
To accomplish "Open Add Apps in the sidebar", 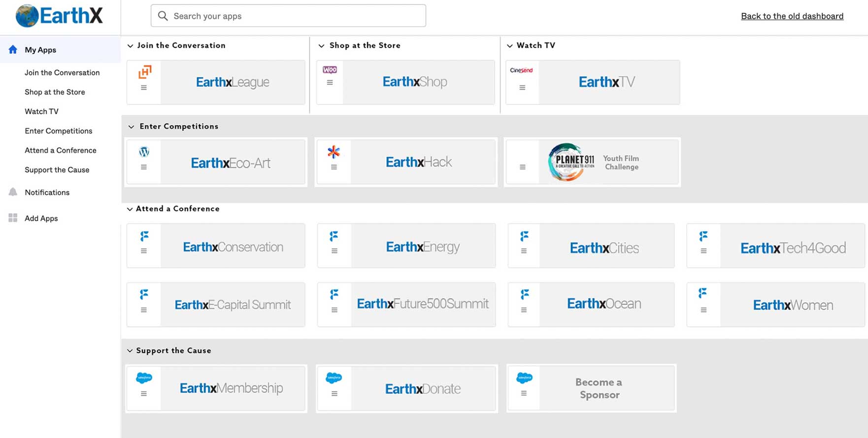I will [x=41, y=218].
